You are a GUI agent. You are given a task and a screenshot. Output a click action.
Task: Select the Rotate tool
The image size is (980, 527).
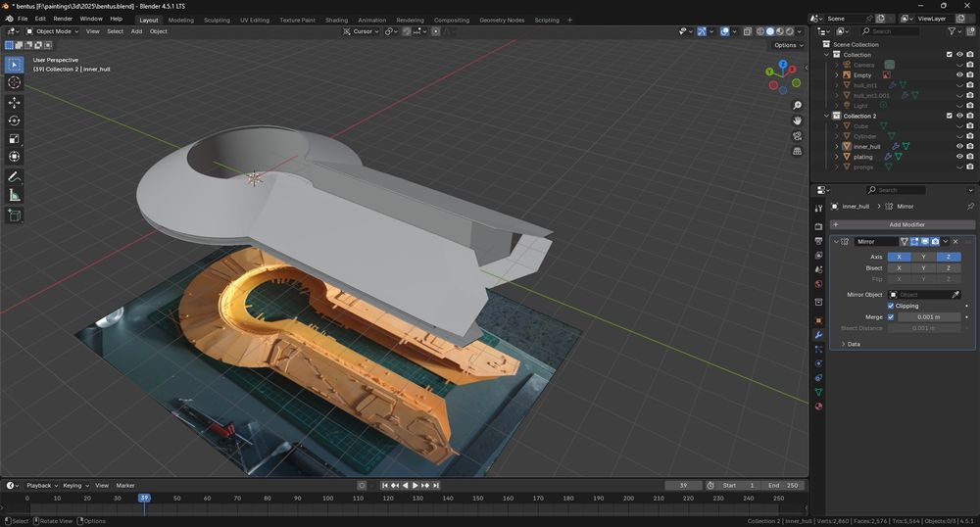tap(15, 120)
